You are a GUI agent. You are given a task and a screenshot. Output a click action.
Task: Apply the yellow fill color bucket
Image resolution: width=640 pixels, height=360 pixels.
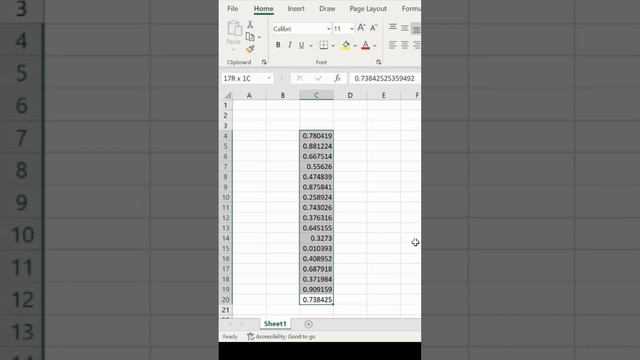[x=346, y=45]
